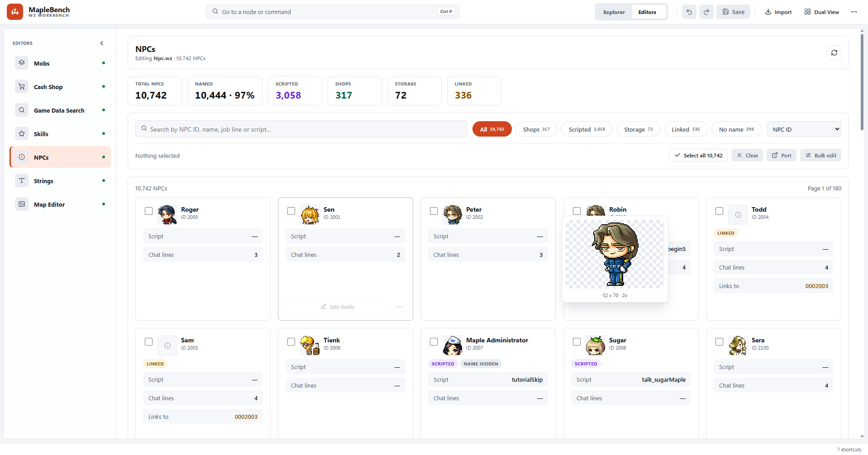Click the Port button

(782, 155)
